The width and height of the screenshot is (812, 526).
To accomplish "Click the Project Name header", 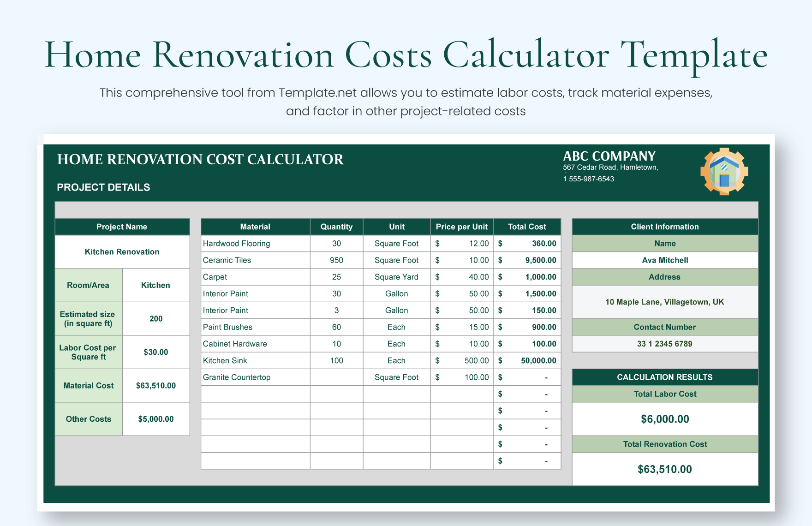I will (122, 227).
